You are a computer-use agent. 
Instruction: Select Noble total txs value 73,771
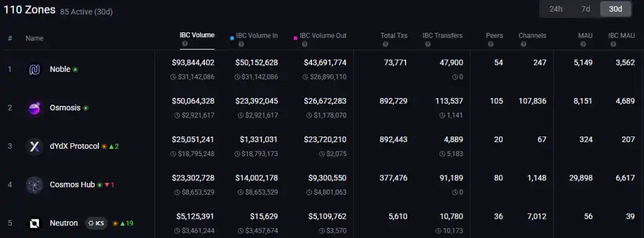pos(396,63)
